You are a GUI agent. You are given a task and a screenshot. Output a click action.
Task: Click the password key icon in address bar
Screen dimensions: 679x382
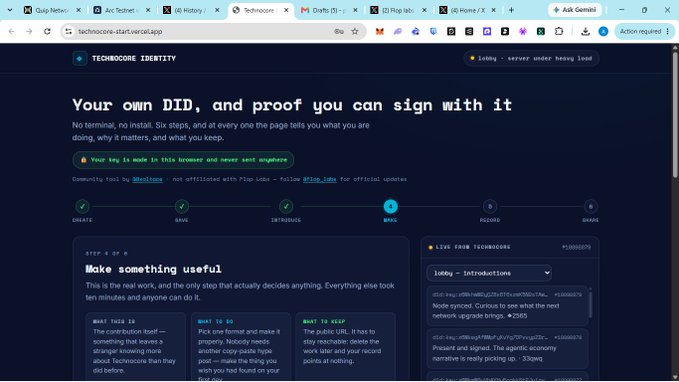(x=339, y=31)
